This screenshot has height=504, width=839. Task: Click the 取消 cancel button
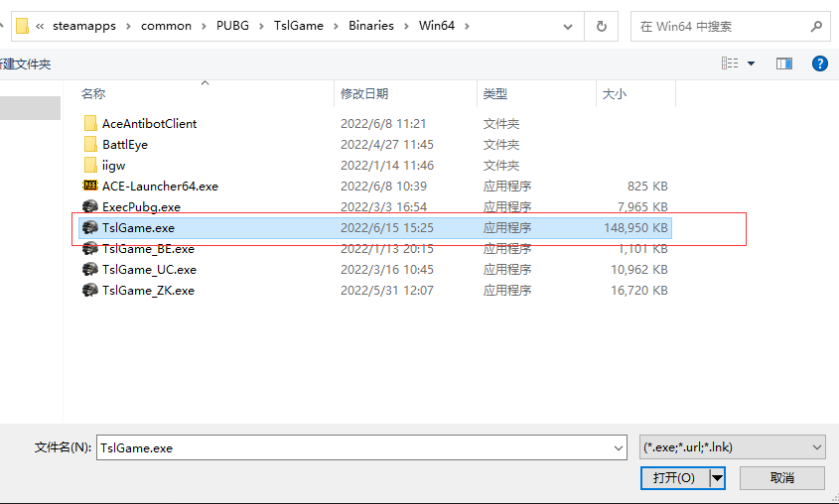(x=782, y=478)
